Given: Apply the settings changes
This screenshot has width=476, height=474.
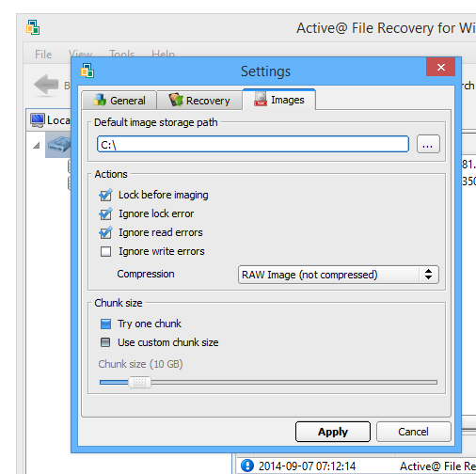Looking at the screenshot, I should tap(333, 432).
